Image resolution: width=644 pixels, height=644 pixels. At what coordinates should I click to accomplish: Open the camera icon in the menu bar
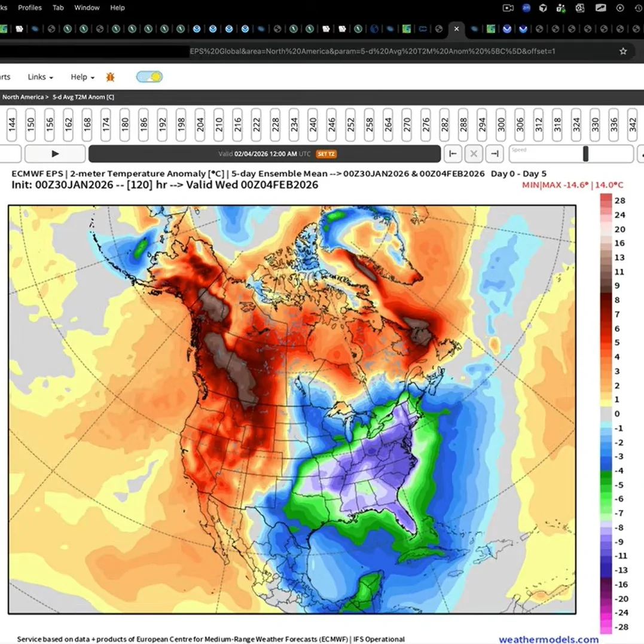point(508,8)
